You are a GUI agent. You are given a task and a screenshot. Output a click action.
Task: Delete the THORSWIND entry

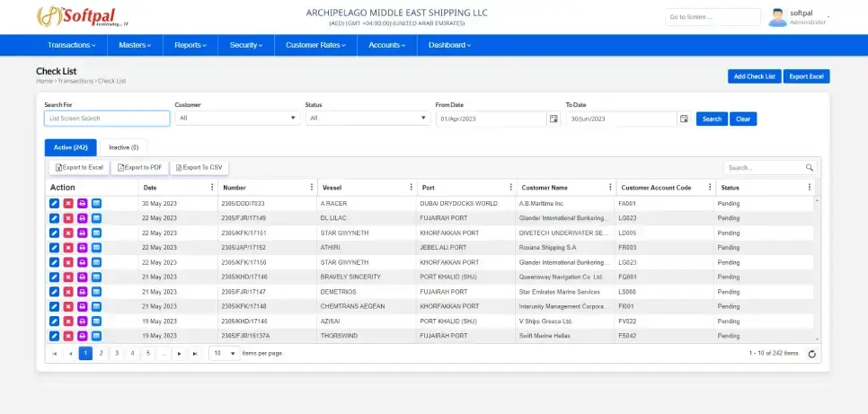point(68,336)
